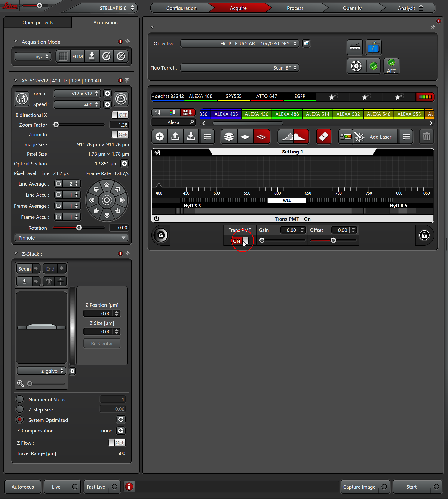
Task: Click the Capture Image button
Action: click(x=365, y=487)
